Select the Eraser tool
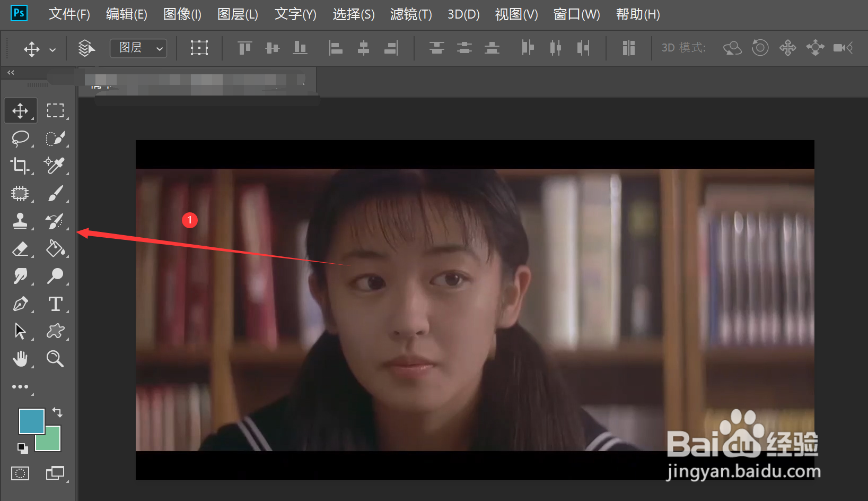The width and height of the screenshot is (868, 501). (20, 248)
